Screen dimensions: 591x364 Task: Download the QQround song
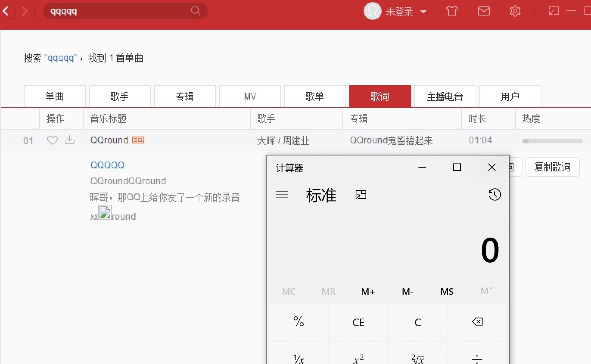(70, 140)
